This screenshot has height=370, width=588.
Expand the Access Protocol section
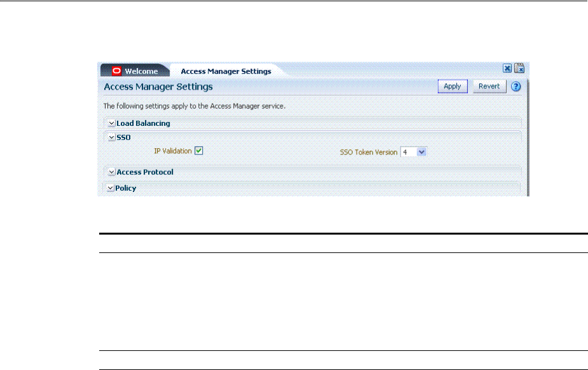point(111,172)
